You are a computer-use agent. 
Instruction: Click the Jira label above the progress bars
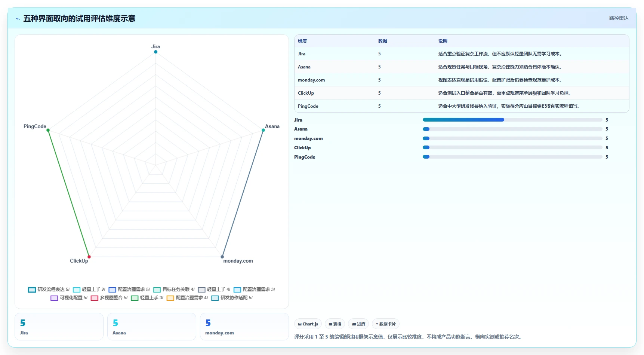(x=298, y=120)
